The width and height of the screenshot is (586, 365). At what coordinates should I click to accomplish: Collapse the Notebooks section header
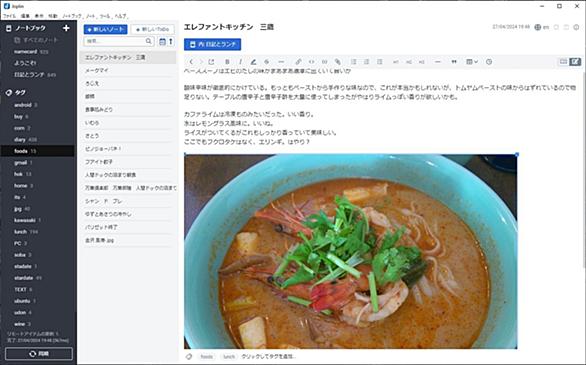coord(30,28)
